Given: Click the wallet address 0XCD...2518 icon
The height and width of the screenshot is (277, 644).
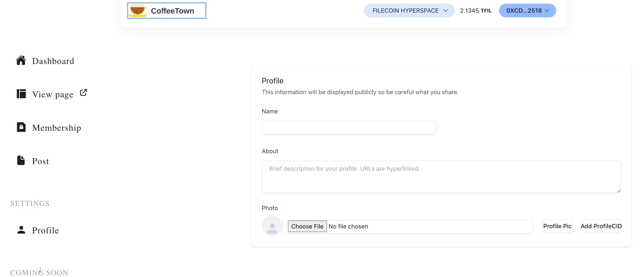Looking at the screenshot, I should [527, 10].
